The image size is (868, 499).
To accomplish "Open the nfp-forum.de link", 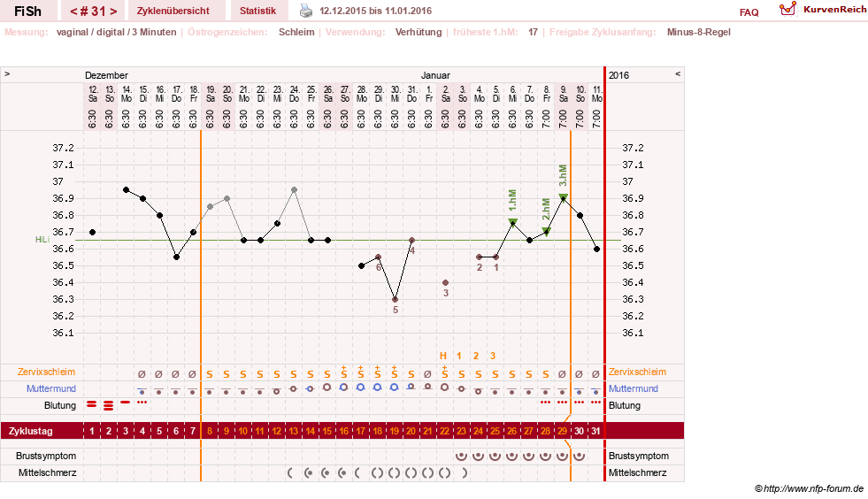I will [x=809, y=488].
